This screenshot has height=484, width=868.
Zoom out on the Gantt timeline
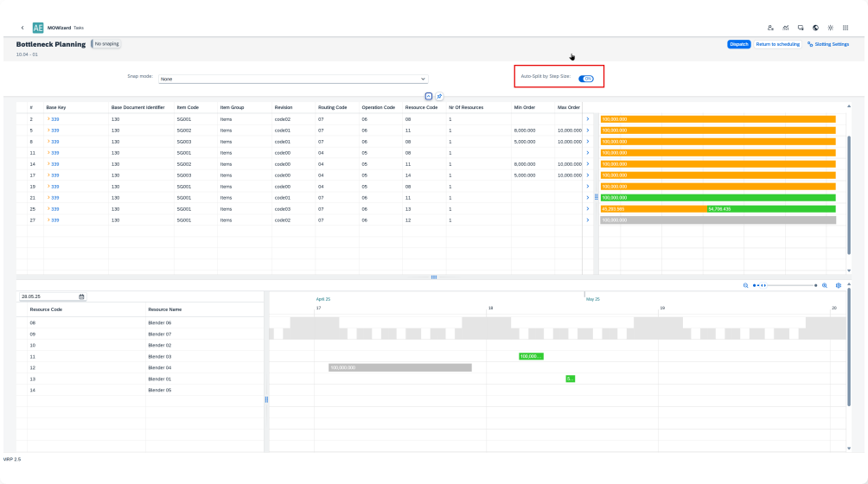[745, 285]
